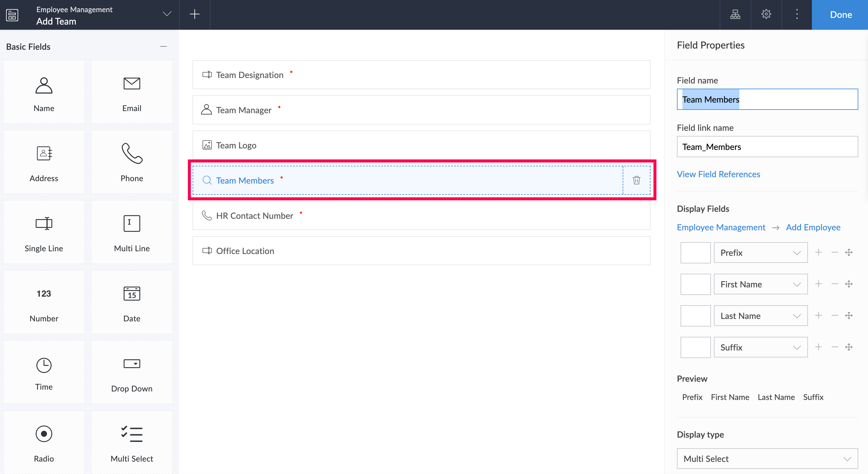868x474 pixels.
Task: Open View Field References link
Action: click(718, 174)
